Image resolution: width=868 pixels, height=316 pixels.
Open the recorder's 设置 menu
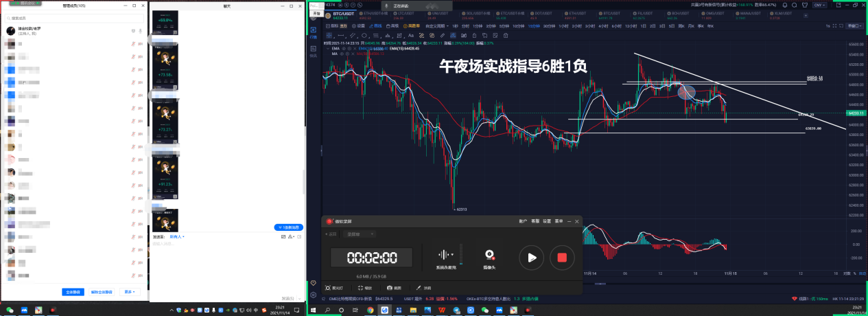[x=547, y=221]
